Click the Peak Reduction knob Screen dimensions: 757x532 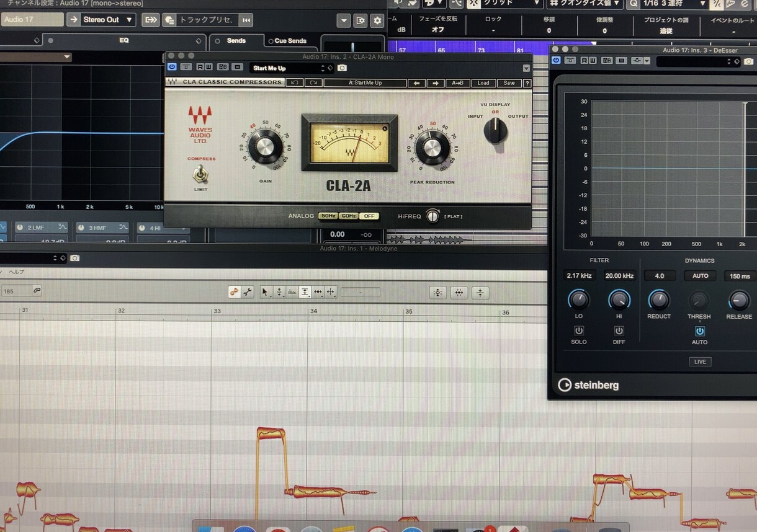point(432,148)
